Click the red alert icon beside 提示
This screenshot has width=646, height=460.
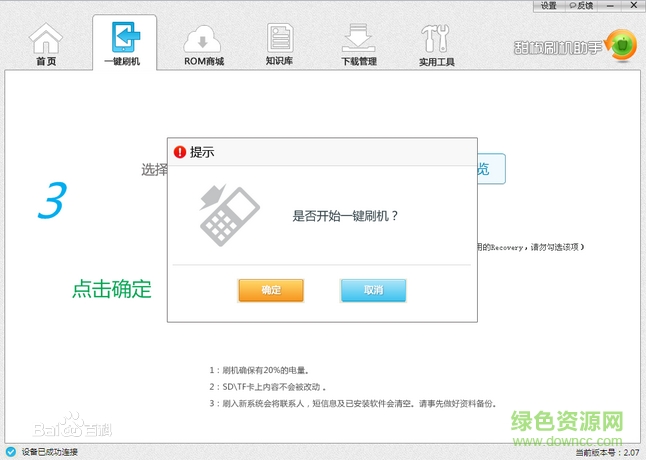[180, 152]
